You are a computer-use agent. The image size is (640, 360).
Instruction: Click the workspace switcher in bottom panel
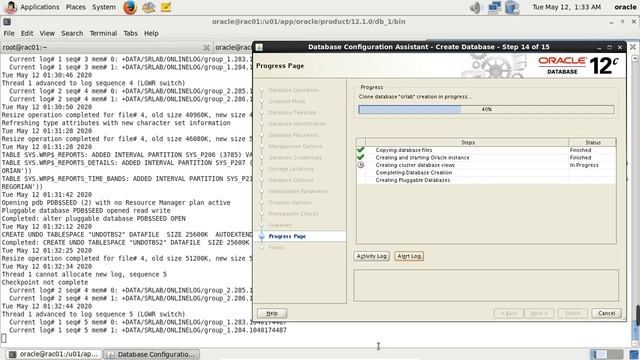click(x=607, y=354)
